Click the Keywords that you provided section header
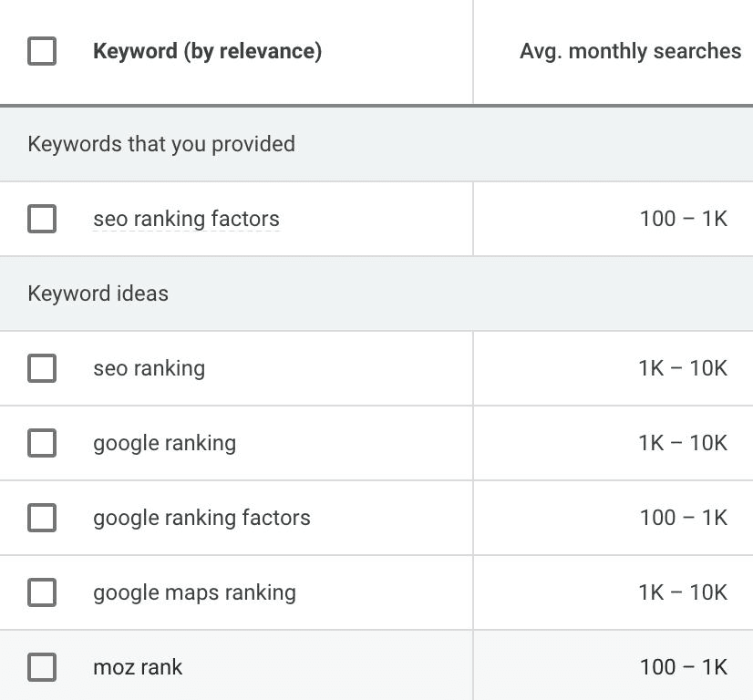Screen dimensions: 753x700 [x=161, y=144]
